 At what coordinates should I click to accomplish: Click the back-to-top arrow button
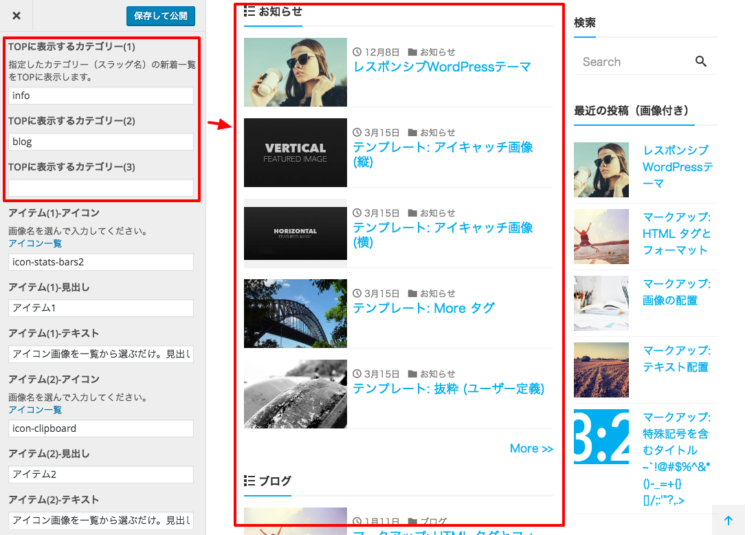(729, 520)
